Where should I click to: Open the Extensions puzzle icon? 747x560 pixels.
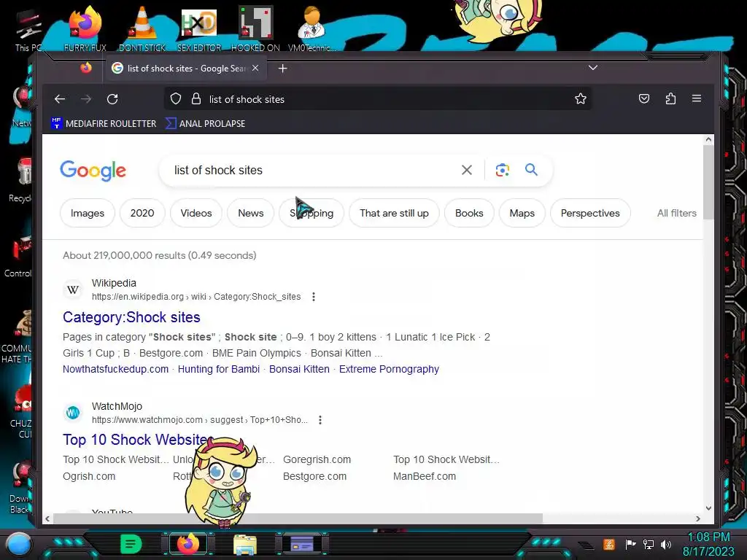click(670, 99)
